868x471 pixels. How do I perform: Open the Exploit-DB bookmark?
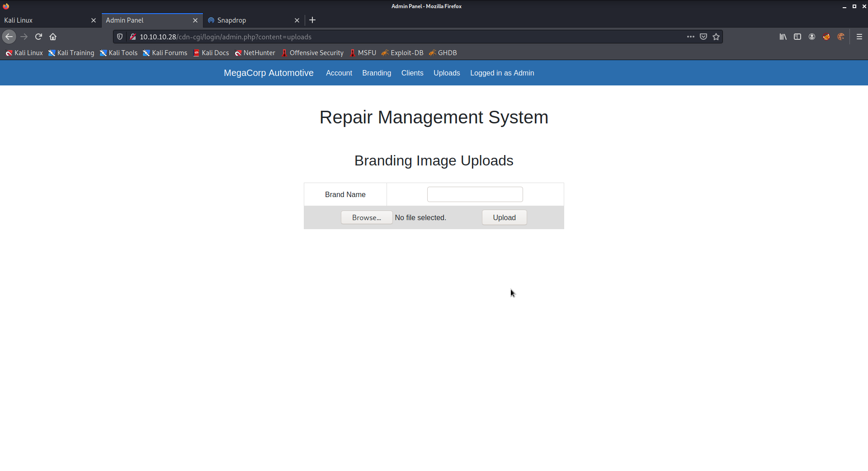(402, 53)
